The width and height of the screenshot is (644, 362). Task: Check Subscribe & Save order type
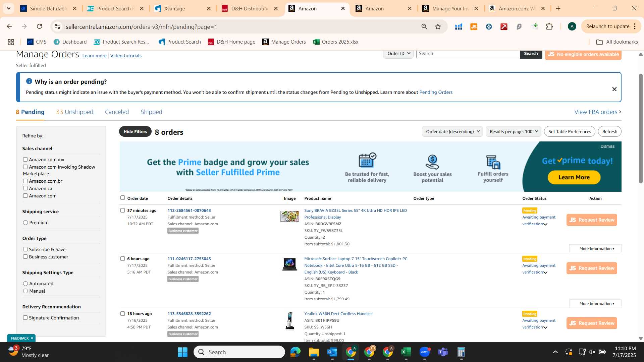25,249
